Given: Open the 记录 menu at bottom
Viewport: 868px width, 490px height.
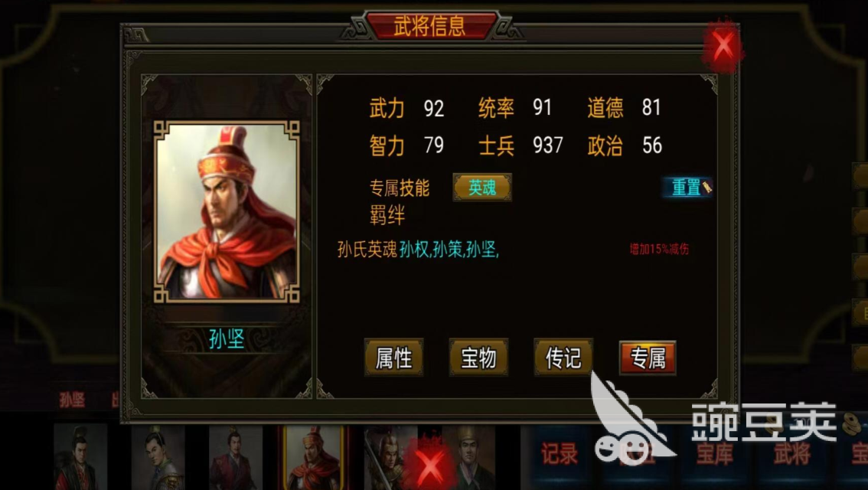Looking at the screenshot, I should [x=559, y=454].
